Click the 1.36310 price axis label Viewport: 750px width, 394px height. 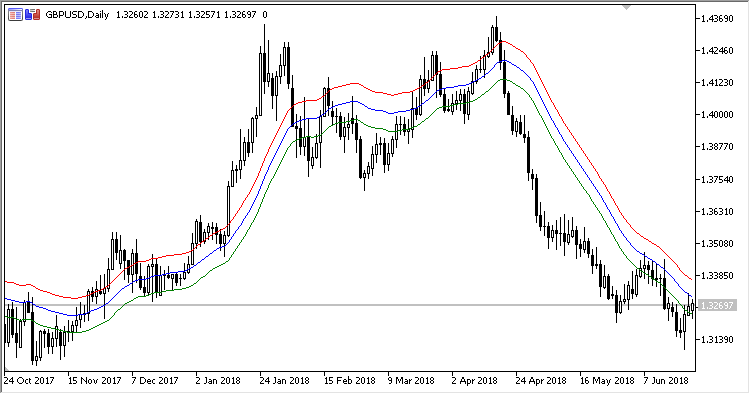[717, 211]
